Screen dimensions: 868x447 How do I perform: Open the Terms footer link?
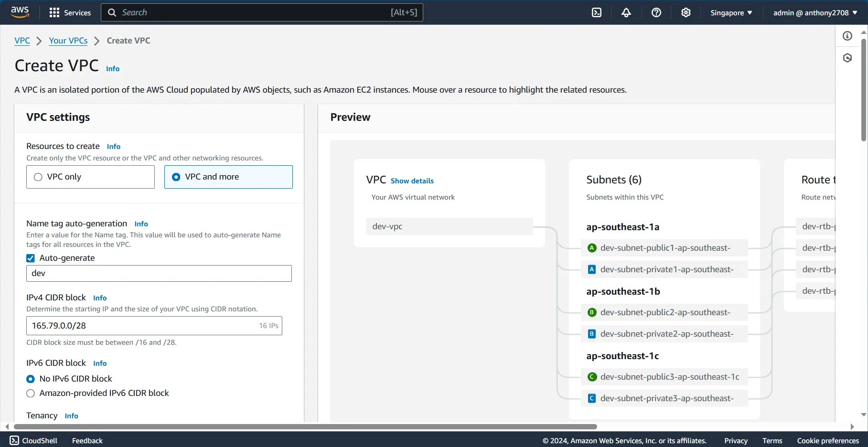click(x=772, y=441)
